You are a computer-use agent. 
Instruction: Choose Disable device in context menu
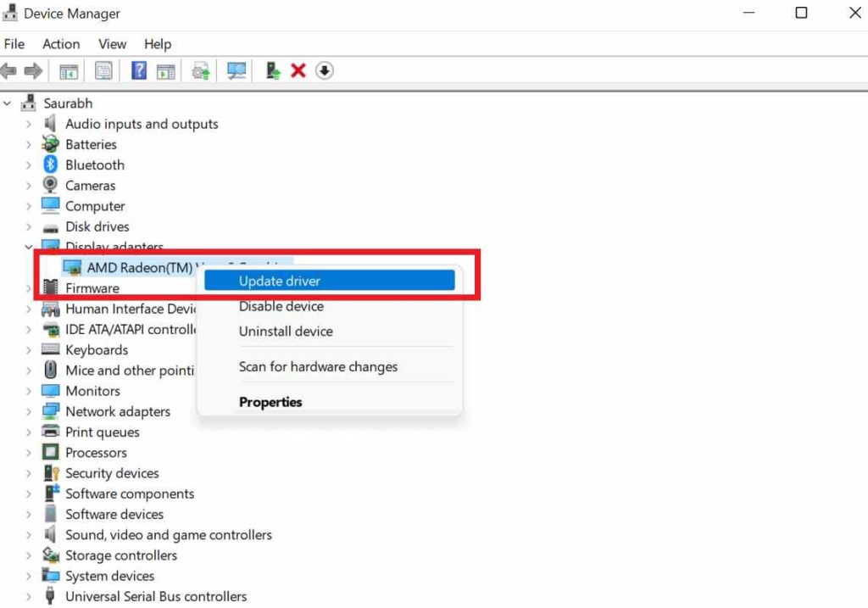330,306
